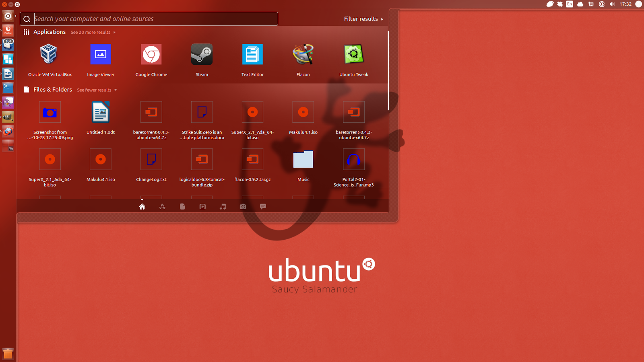The height and width of the screenshot is (362, 644).
Task: Focus the Dash search field
Action: tap(149, 19)
